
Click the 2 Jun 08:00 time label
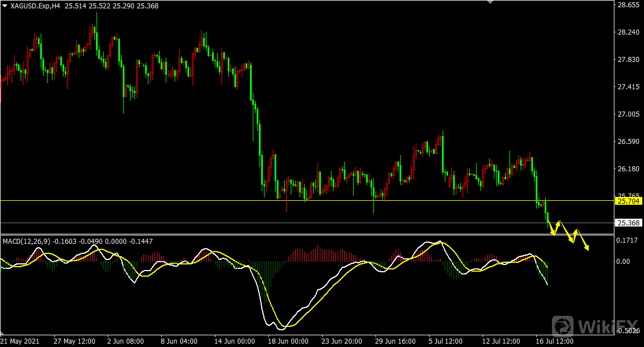125,341
